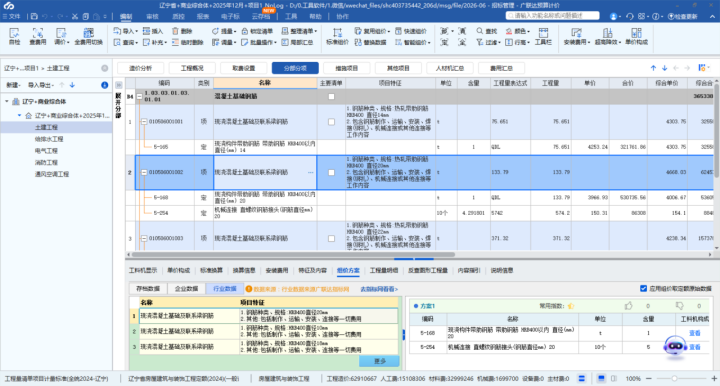Screen dimensions: 720x386
Task: Click the cut scissors icon
Action: pos(74,16)
